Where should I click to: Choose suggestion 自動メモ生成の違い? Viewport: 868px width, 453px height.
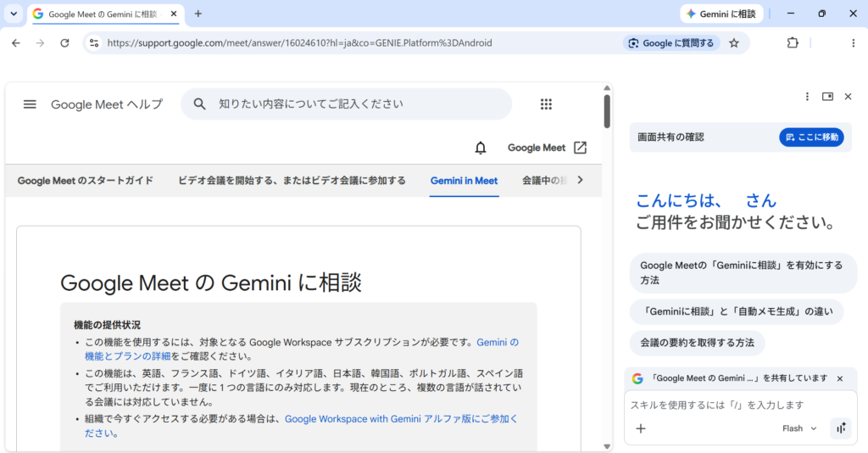point(737,311)
